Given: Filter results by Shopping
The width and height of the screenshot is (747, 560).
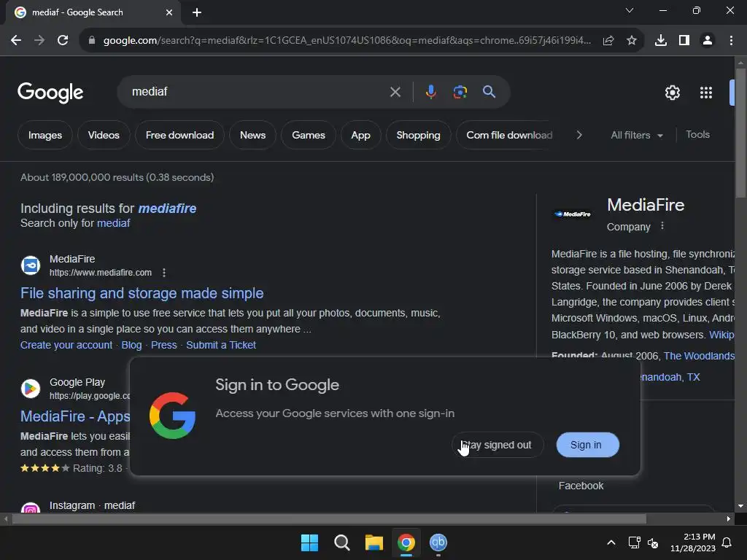Looking at the screenshot, I should tap(418, 135).
